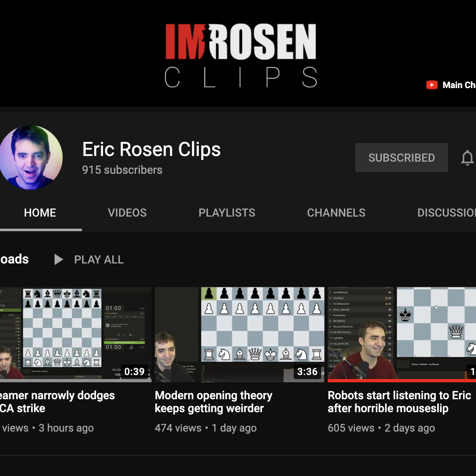The image size is (476, 476).
Task: Open the 3:36 chess opening video thumbnail
Action: [240, 335]
